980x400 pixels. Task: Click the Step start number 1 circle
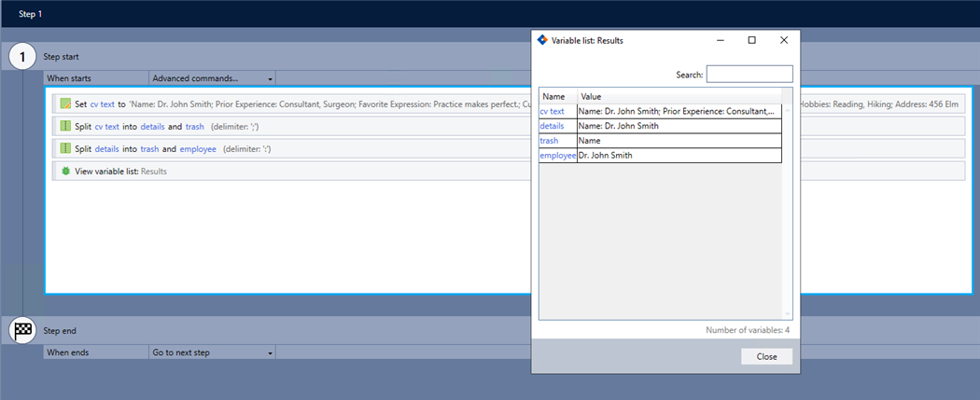[x=22, y=57]
